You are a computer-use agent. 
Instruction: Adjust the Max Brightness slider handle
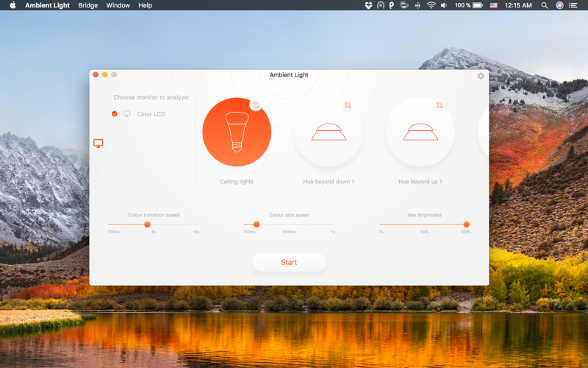point(467,224)
